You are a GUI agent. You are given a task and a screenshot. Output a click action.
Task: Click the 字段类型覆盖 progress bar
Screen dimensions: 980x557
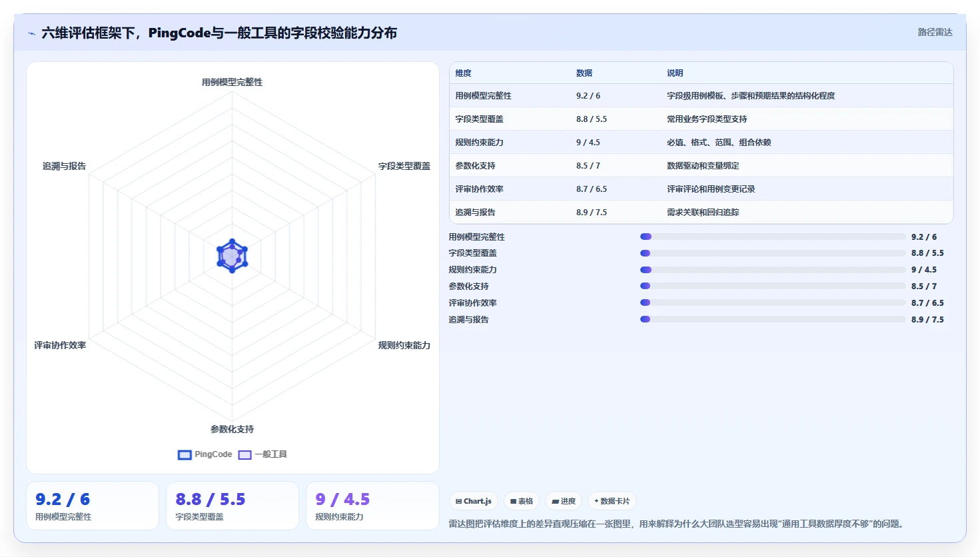coord(773,253)
